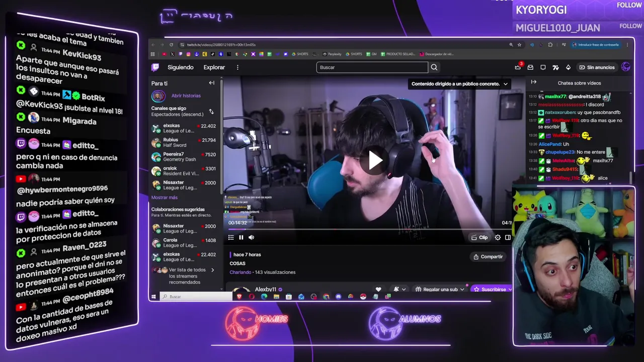The width and height of the screenshot is (644, 362).
Task: Reload the browser page
Action: point(171,45)
